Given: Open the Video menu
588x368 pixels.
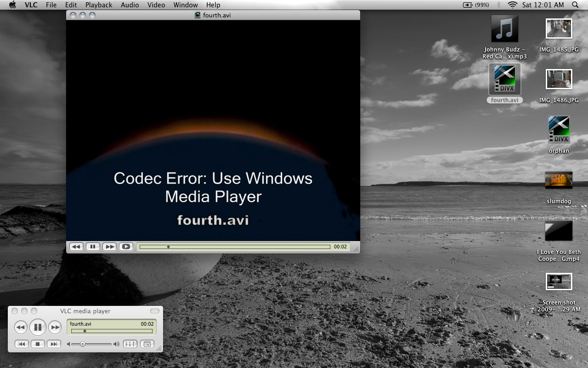Looking at the screenshot, I should 156,5.
